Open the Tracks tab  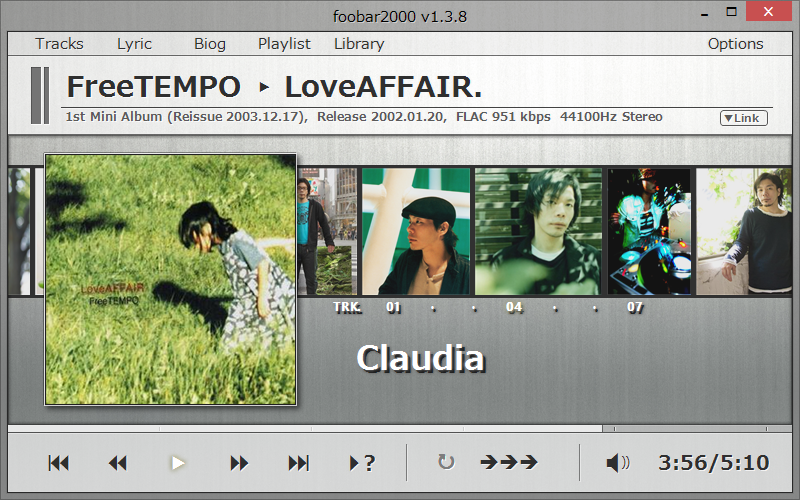click(x=59, y=44)
